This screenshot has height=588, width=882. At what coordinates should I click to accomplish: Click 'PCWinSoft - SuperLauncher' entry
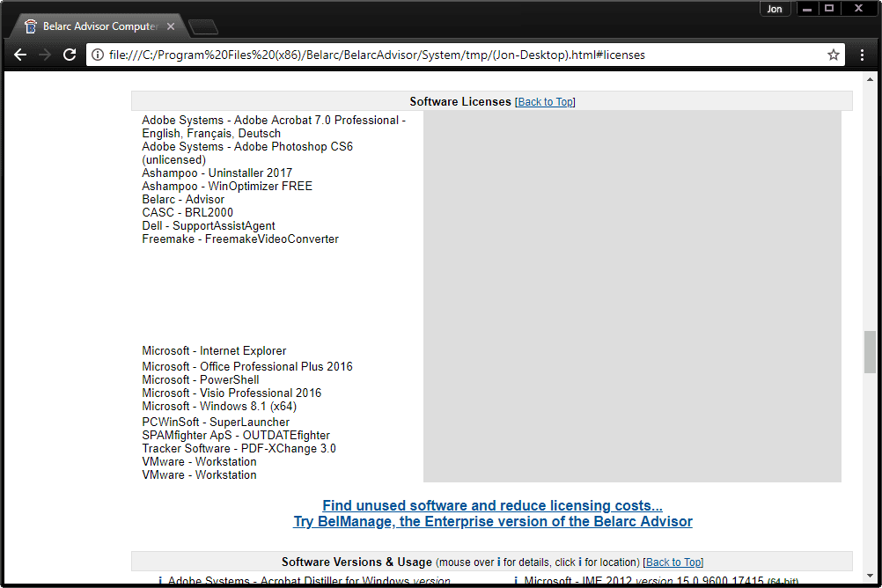coord(216,422)
